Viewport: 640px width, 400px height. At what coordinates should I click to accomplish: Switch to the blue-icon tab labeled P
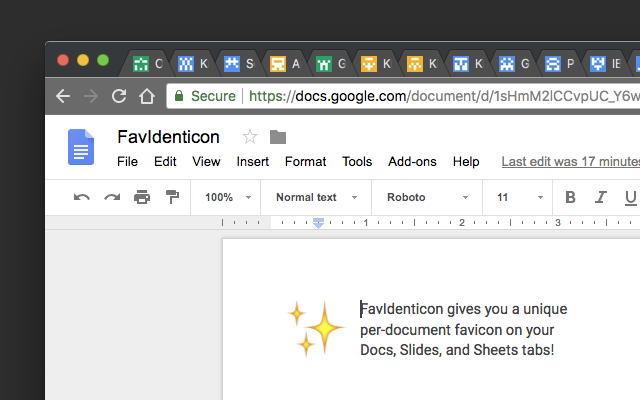pos(560,64)
